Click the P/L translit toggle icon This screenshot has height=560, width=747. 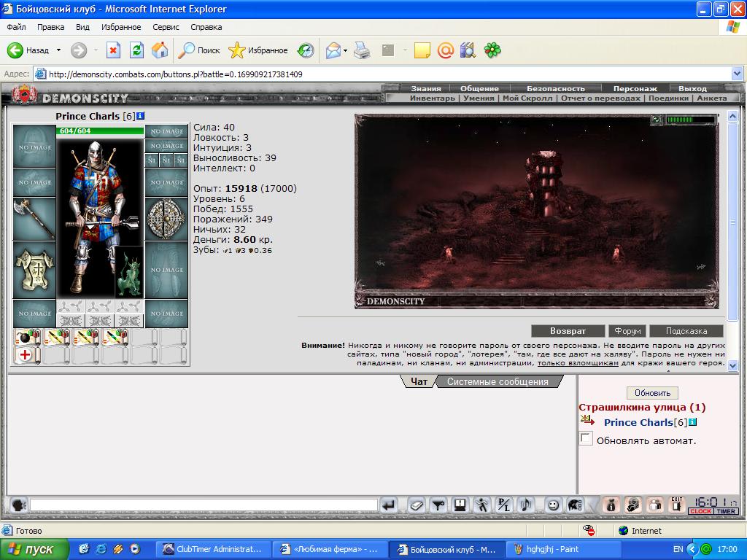(x=504, y=505)
